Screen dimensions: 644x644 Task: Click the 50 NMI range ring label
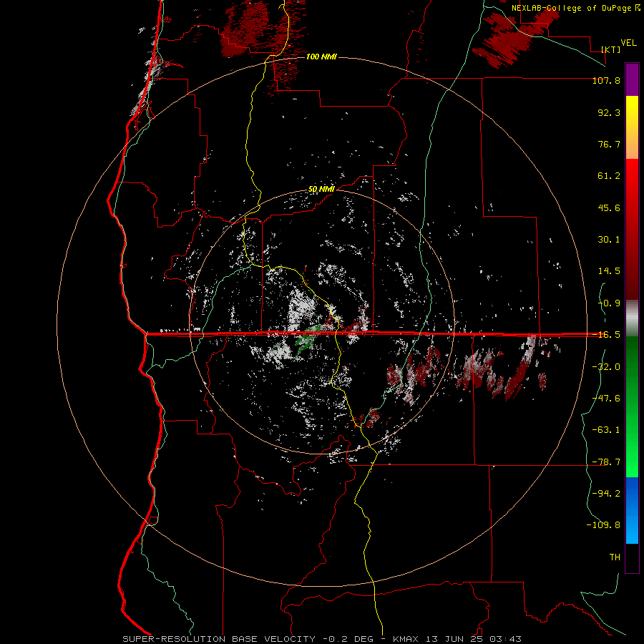click(321, 190)
